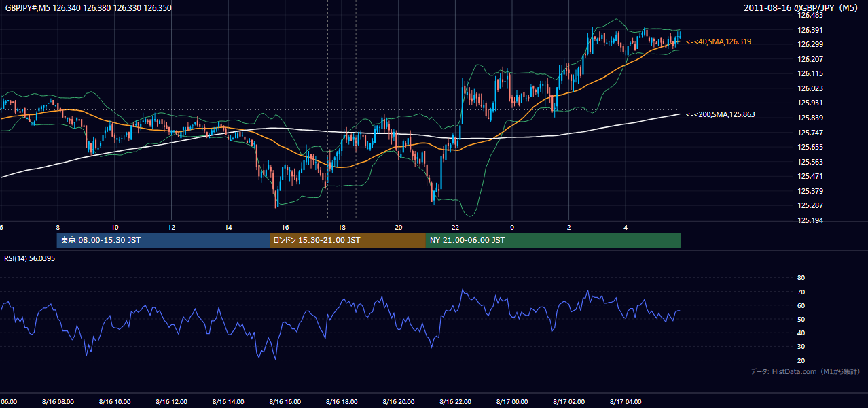Click hour label 20 under the price chart
Screen dimensions: 868x408
[x=399, y=228]
